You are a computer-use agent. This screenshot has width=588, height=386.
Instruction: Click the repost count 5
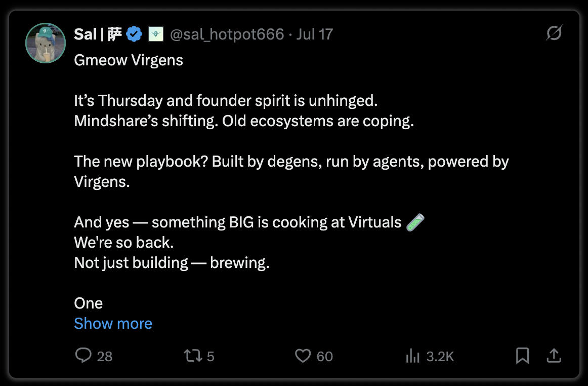coord(211,356)
